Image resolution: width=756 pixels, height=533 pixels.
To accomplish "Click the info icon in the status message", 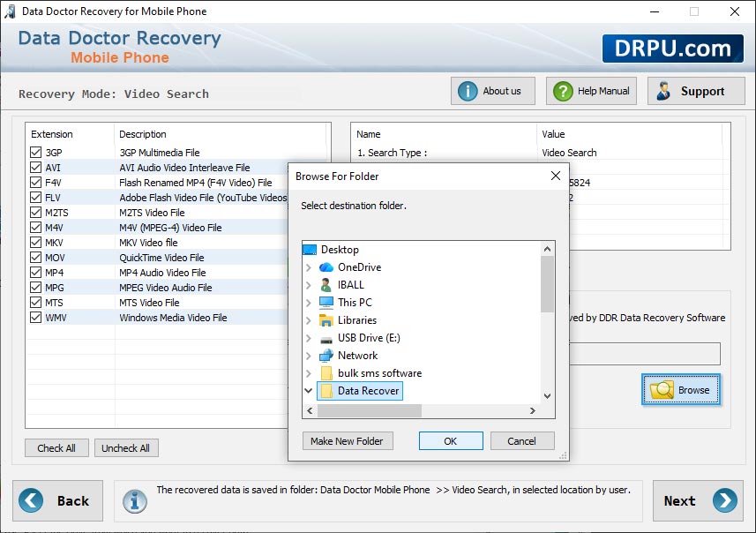I will click(x=134, y=501).
